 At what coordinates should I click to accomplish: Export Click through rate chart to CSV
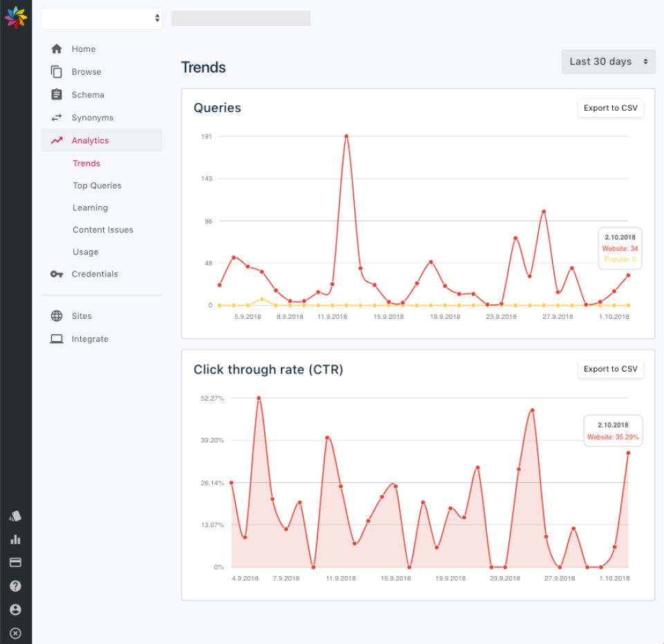[x=610, y=369]
